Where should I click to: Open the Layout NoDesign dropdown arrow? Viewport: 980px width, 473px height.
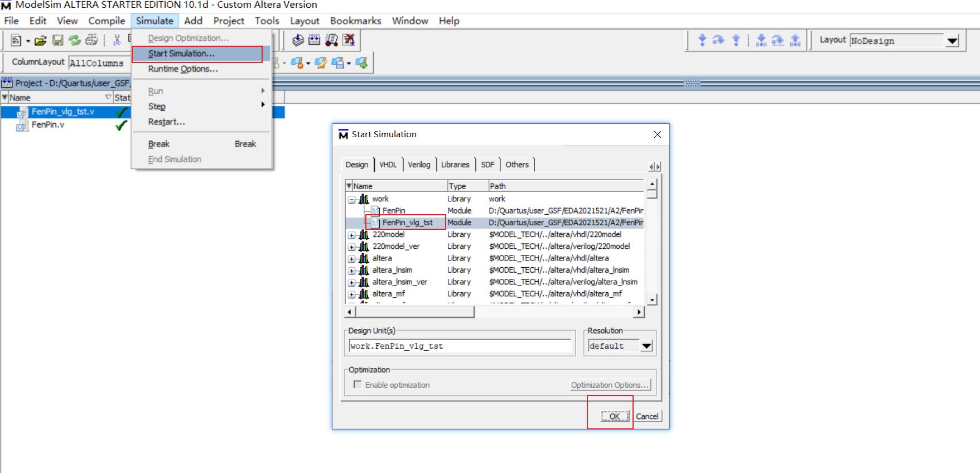(953, 41)
